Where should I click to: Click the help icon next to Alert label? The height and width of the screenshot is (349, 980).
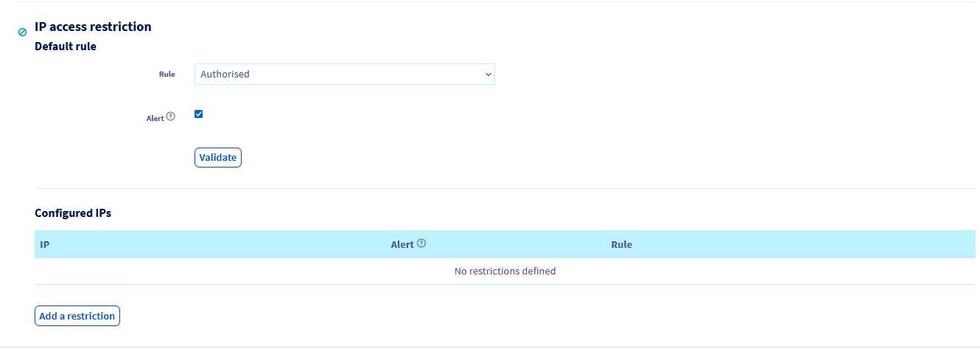pos(171,117)
